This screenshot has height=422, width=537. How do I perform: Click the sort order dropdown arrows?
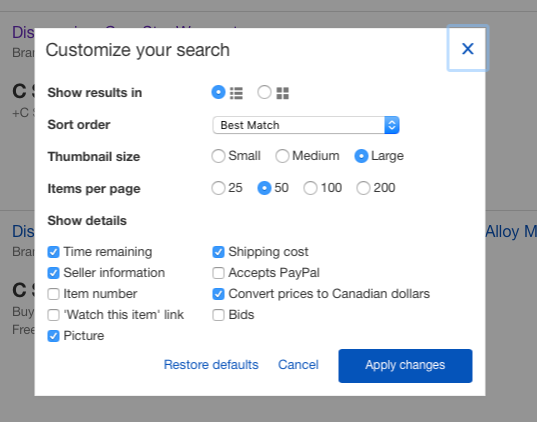pos(392,125)
